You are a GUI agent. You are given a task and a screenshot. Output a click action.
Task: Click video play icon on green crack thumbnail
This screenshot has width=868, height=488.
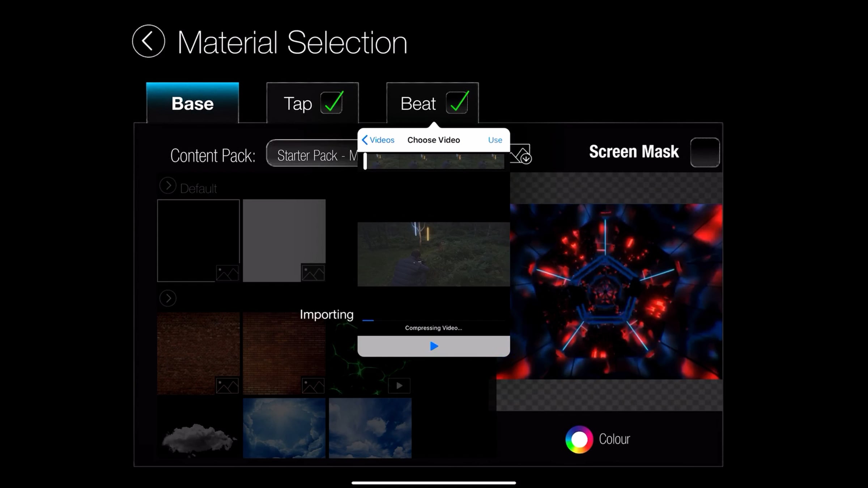399,386
